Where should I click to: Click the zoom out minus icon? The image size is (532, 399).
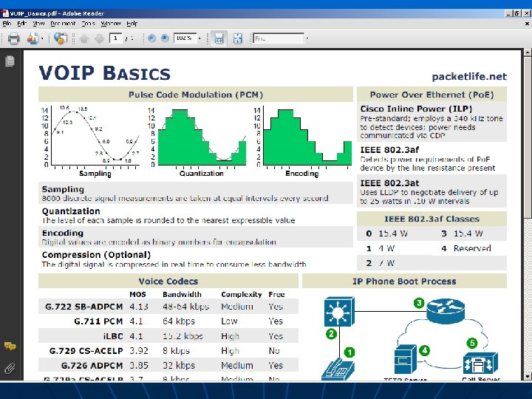(x=151, y=38)
